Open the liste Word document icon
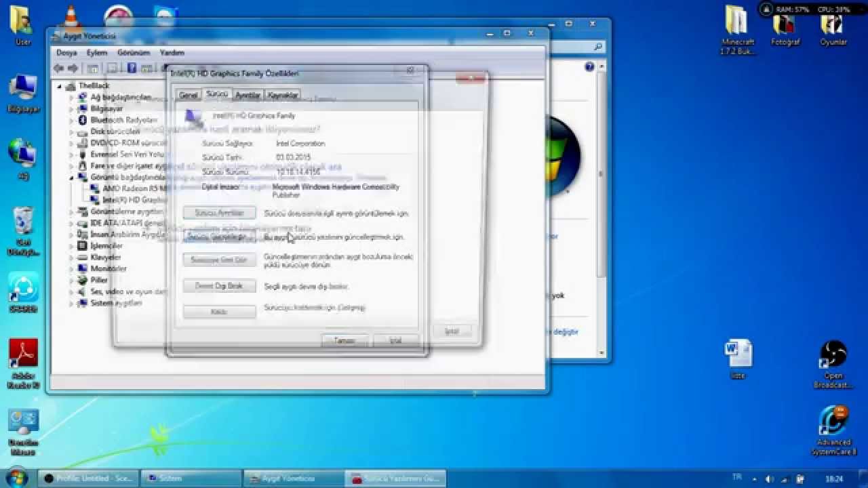This screenshot has width=868, height=488. (738, 359)
